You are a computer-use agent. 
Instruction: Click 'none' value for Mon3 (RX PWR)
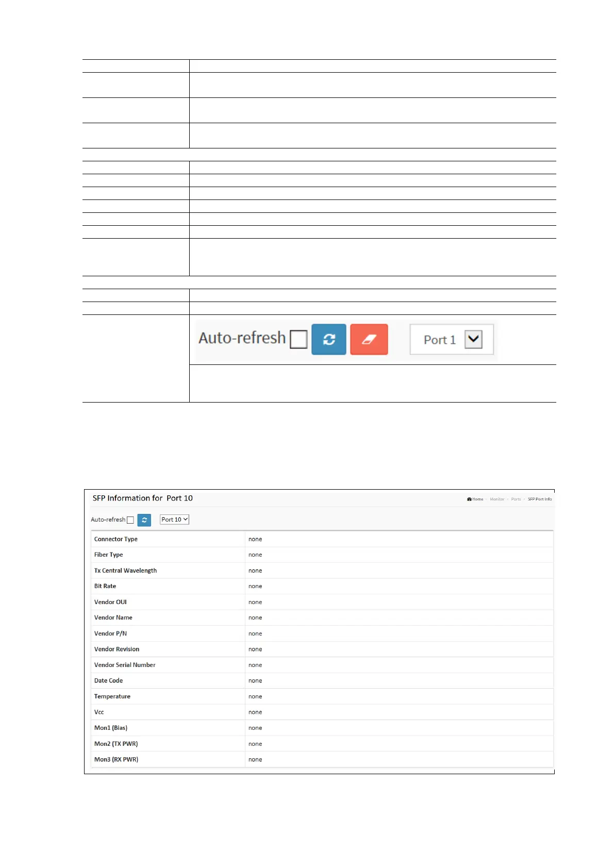coord(255,759)
